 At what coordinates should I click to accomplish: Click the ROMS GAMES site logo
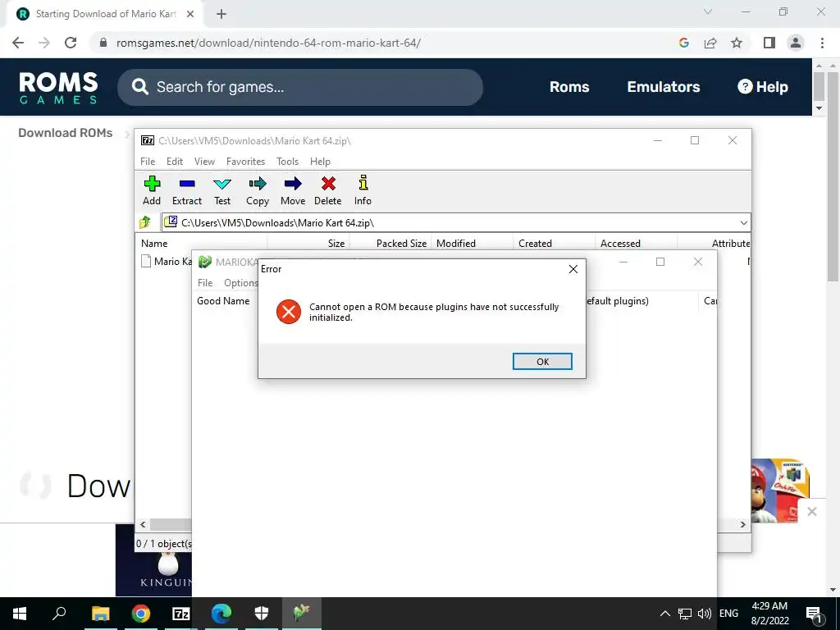pyautogui.click(x=58, y=87)
